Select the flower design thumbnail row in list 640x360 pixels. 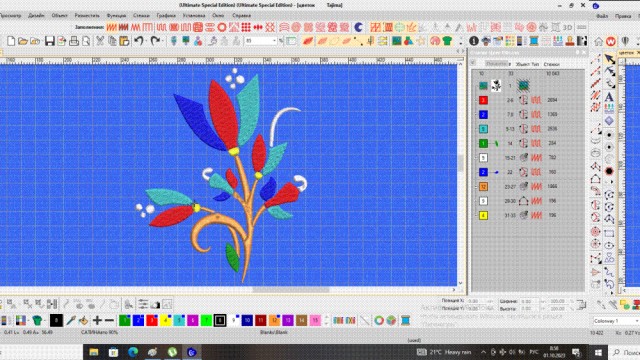click(528, 86)
